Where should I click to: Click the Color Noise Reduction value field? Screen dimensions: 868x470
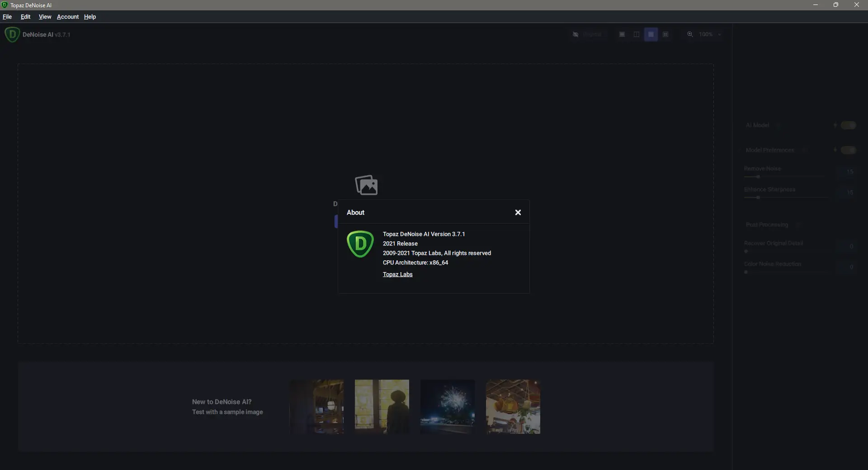pos(846,267)
